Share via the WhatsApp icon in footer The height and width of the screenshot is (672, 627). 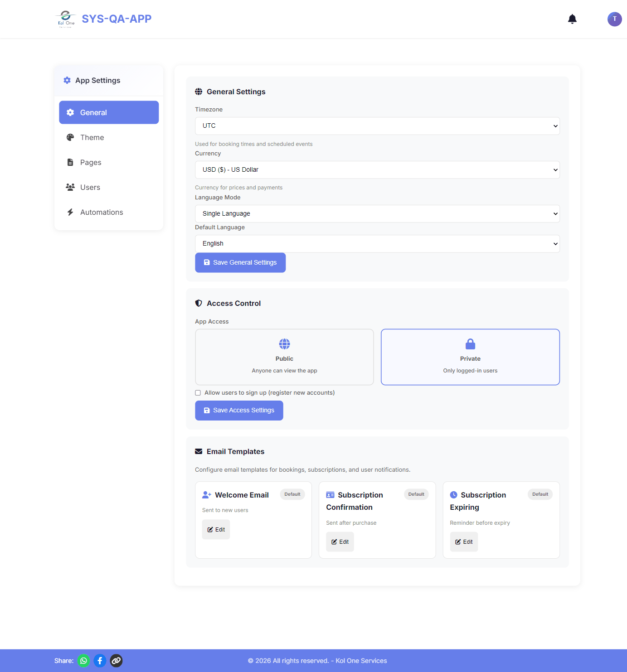click(x=83, y=661)
